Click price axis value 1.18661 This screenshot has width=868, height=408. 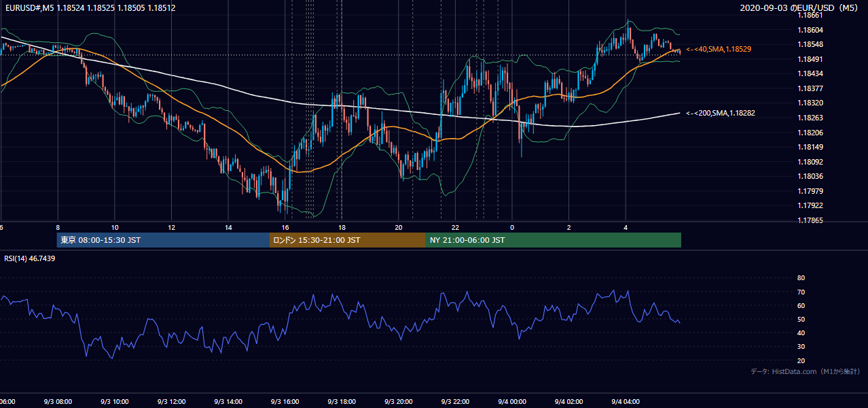coord(810,15)
